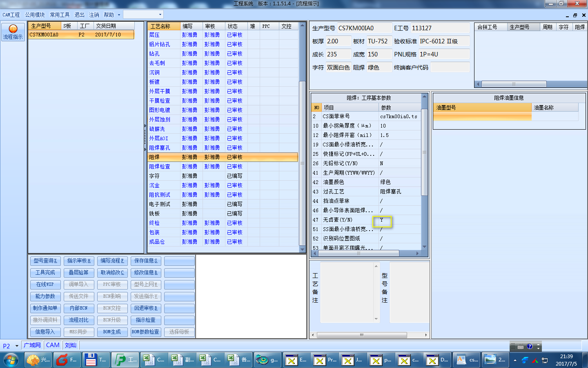Click the 回退审核B button
The width and height of the screenshot is (588, 368).
pos(146,308)
